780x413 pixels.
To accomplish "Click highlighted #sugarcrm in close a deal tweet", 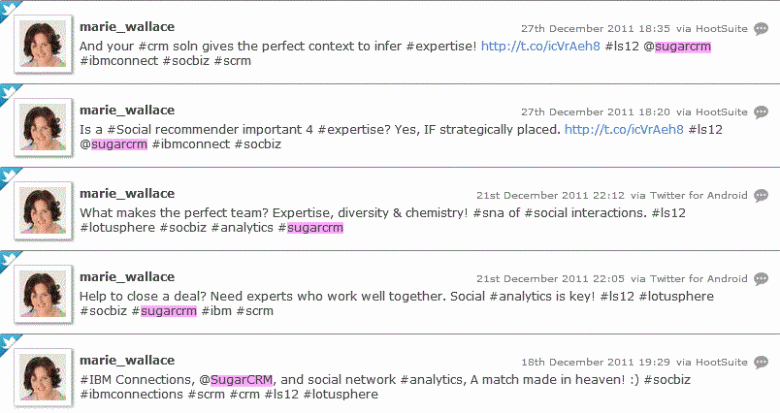I will [x=168, y=311].
